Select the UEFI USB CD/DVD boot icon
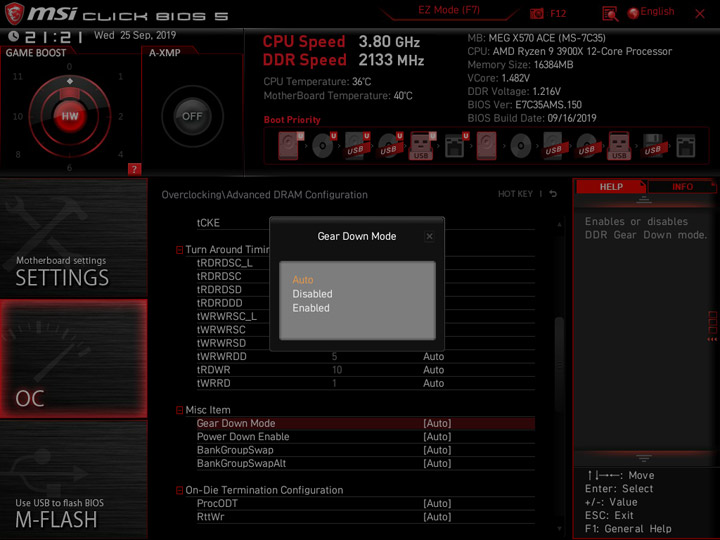The width and height of the screenshot is (720, 540). [x=390, y=146]
